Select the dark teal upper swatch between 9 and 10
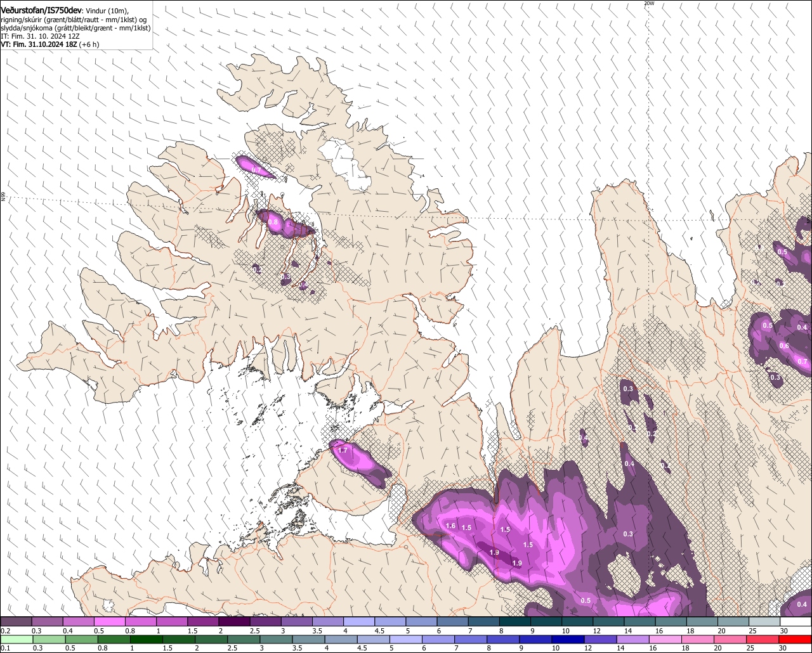This screenshot has width=812, height=653. 546,621
